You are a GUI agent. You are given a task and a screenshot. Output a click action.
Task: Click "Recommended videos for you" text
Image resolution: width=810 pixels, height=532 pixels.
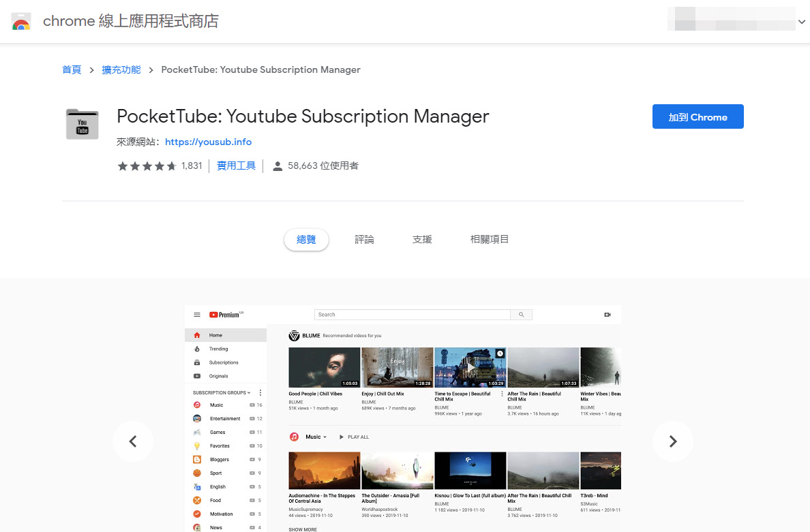[x=352, y=336]
